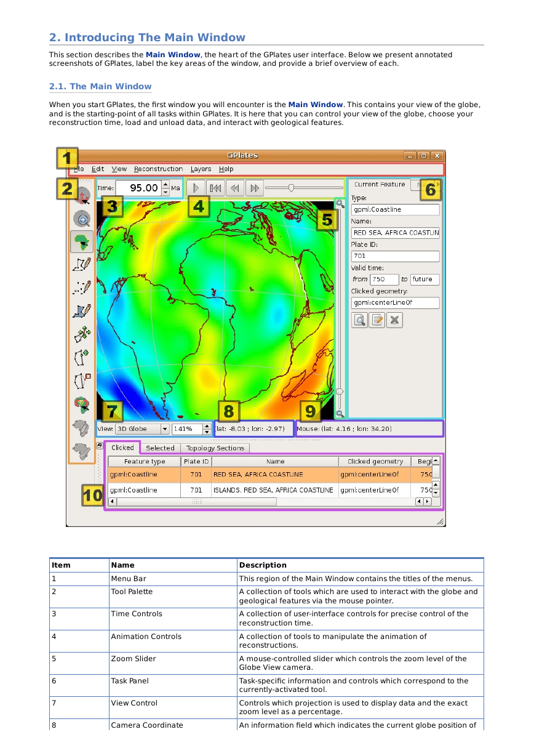Select the Insert Vertex tool with green plus

(x=82, y=358)
